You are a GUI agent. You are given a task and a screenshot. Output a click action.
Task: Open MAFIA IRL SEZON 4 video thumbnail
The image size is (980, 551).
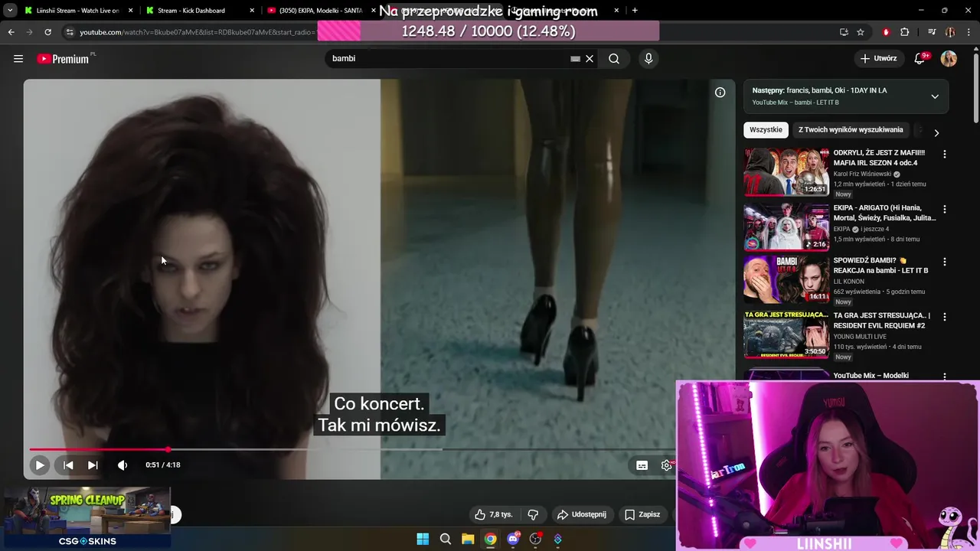[786, 171]
